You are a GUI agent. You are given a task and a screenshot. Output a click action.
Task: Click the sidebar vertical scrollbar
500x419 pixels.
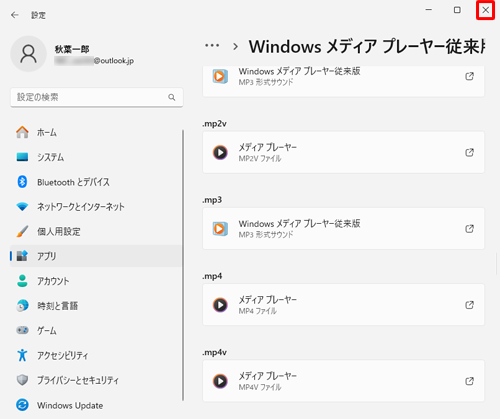183,265
